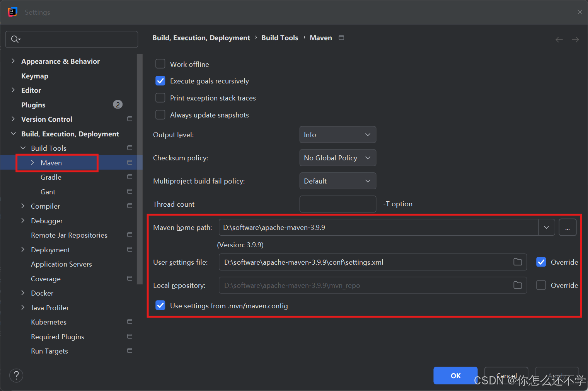The height and width of the screenshot is (391, 588).
Task: Click the OK button
Action: pos(455,376)
